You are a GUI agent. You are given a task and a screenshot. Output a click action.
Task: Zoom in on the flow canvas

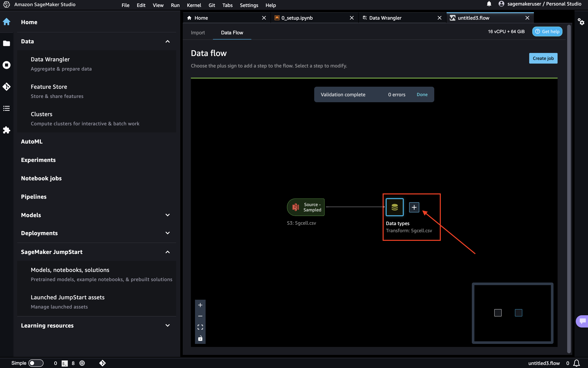[x=200, y=305]
